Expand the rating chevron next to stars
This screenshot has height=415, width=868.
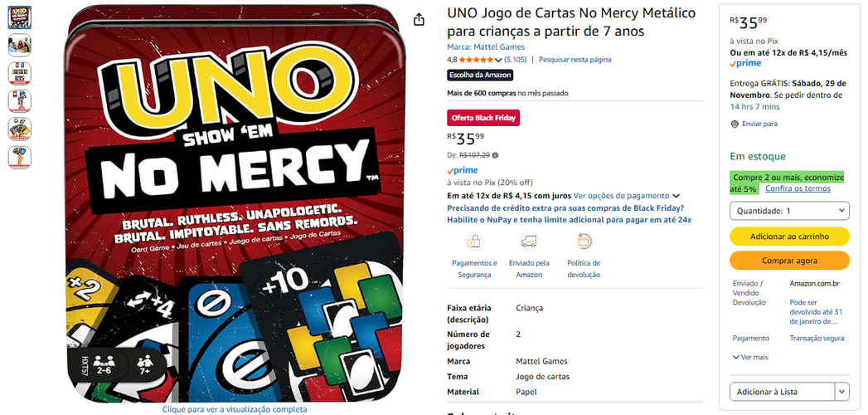497,60
